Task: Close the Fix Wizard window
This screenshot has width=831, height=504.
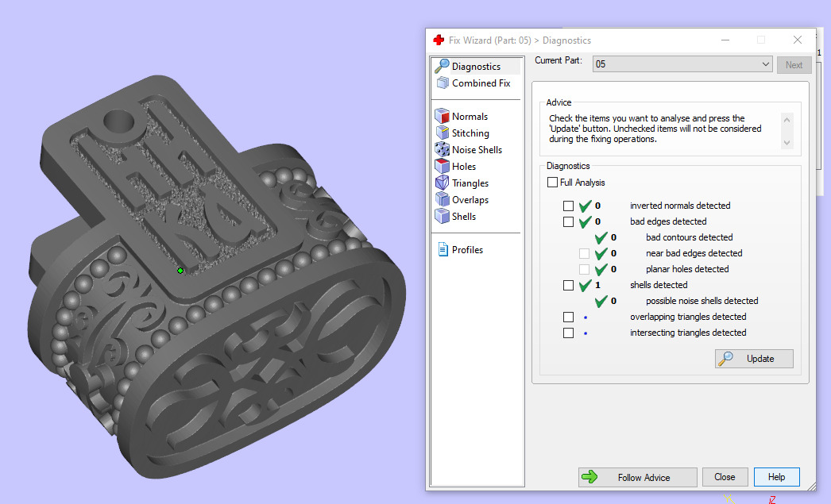Action: pyautogui.click(x=797, y=40)
